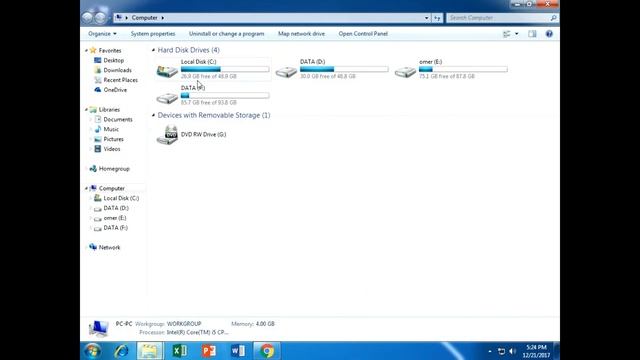Open omer (E:) drive icon
Screen dimensions: 640x360
coord(405,72)
